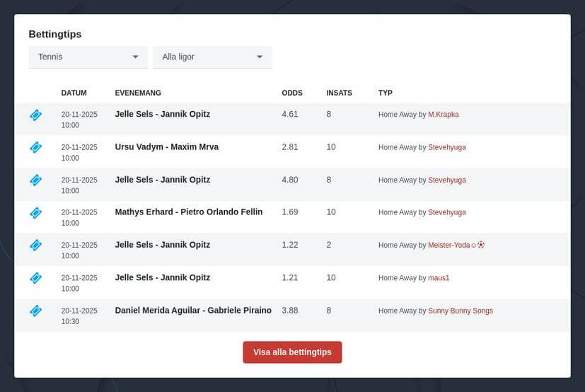The width and height of the screenshot is (585, 392).
Task: Open ticket icon for odds 1.21 tip
Action: coord(35,278)
